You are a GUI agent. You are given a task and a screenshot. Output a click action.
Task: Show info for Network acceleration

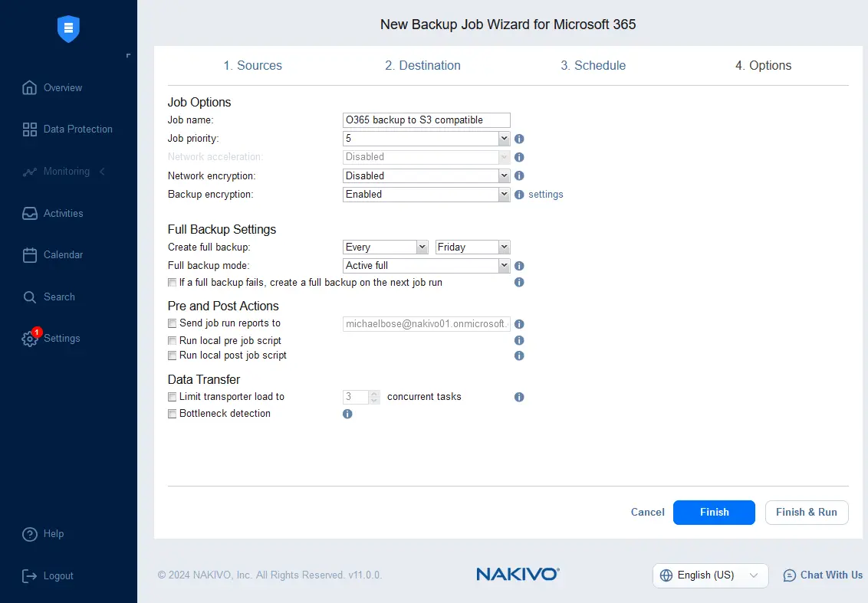(519, 157)
